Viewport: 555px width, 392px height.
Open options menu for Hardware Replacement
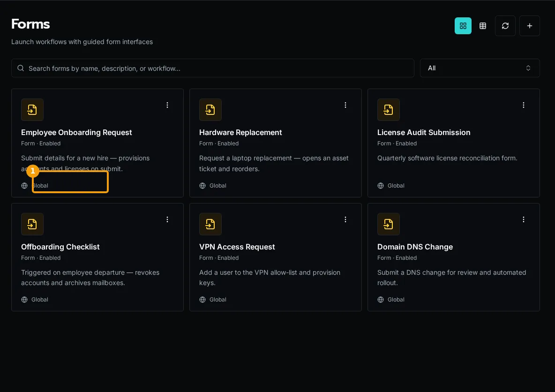tap(345, 105)
